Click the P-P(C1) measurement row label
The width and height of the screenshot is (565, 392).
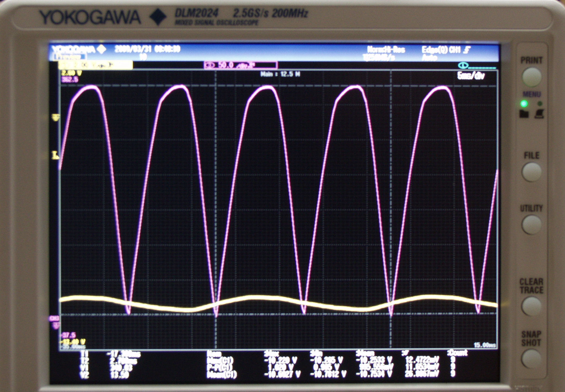coord(220,367)
